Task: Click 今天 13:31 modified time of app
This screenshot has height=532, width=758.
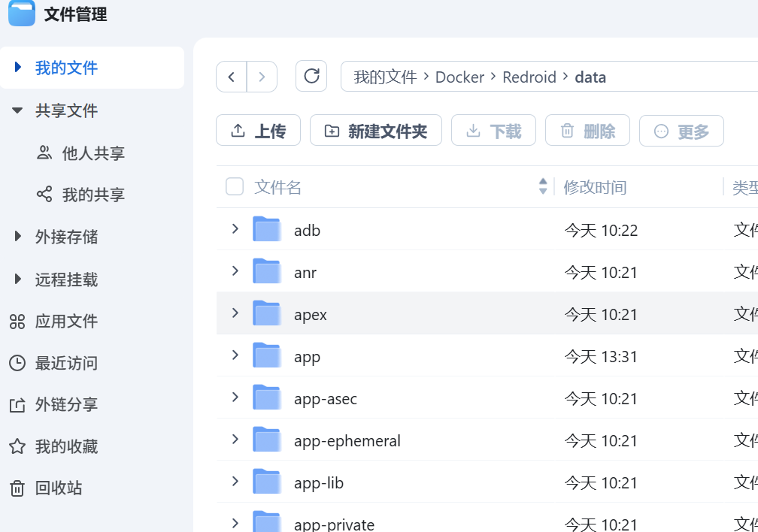Action: (601, 357)
